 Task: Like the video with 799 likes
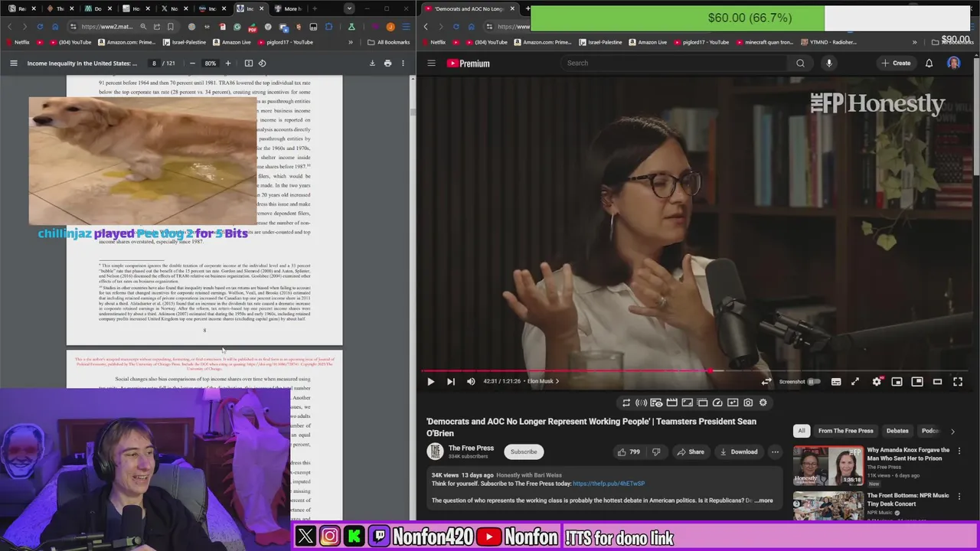[629, 452]
